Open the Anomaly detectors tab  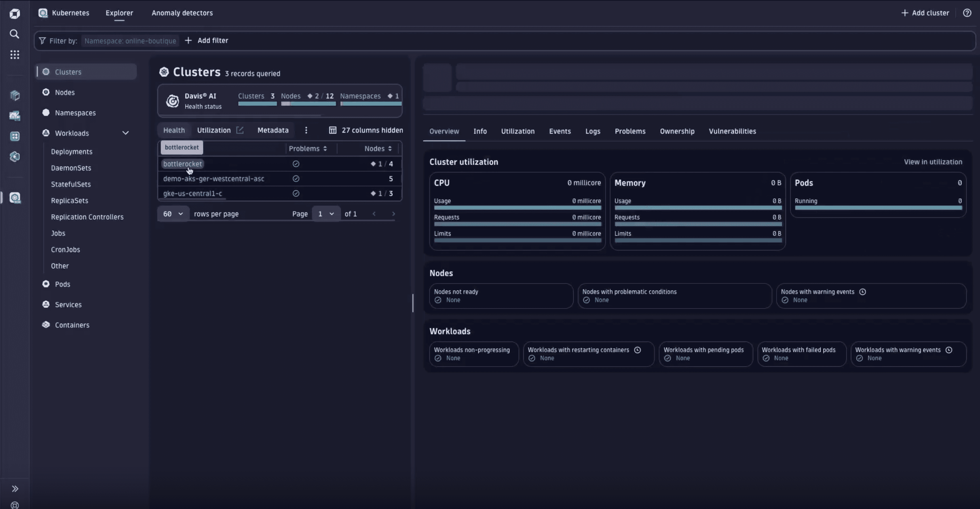182,13
